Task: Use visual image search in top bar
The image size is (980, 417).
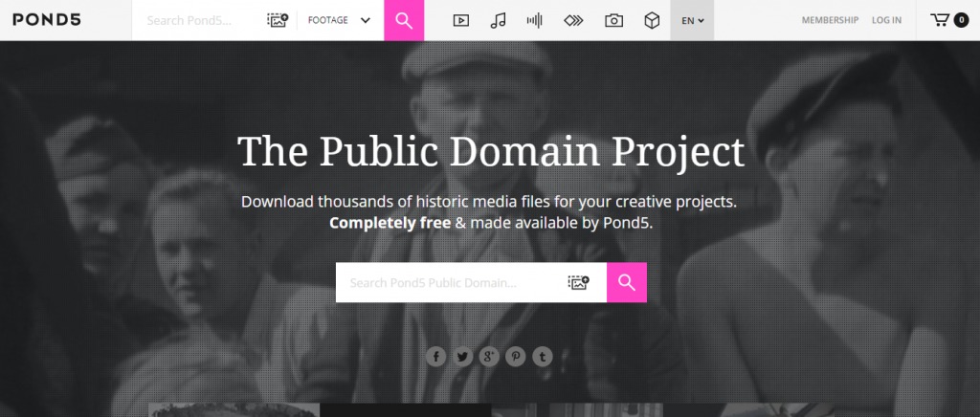Action: pos(278,20)
